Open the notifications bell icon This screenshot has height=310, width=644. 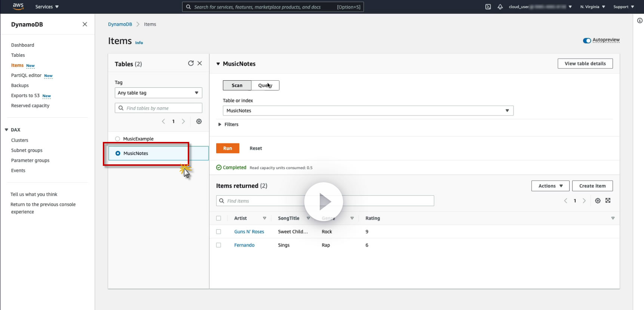[500, 7]
